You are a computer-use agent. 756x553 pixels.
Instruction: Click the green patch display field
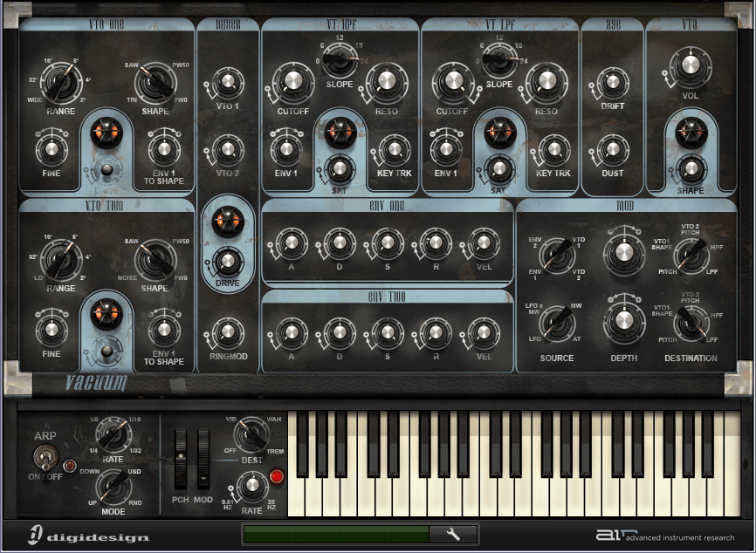tap(336, 534)
